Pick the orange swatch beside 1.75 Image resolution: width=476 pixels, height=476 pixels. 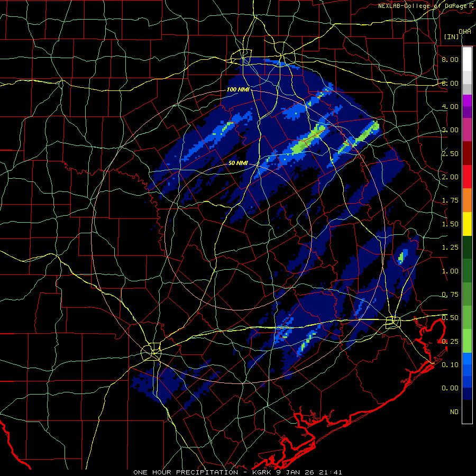coord(467,200)
